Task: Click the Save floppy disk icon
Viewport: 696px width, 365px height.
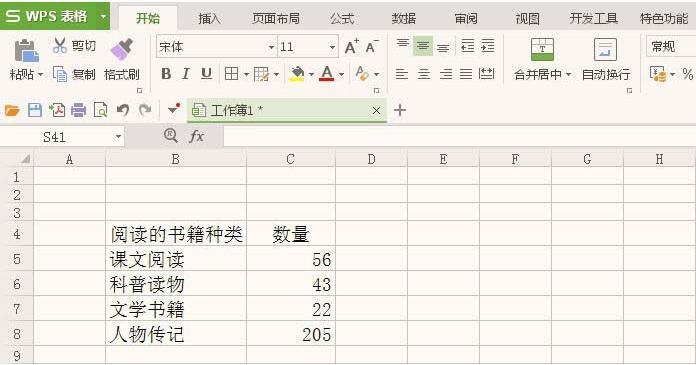Action: pyautogui.click(x=35, y=110)
